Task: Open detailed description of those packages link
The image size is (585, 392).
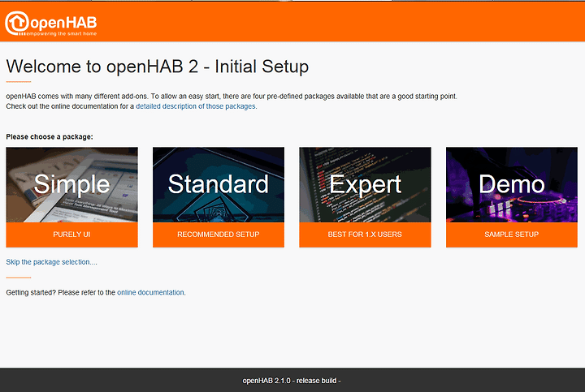Action: (x=196, y=106)
